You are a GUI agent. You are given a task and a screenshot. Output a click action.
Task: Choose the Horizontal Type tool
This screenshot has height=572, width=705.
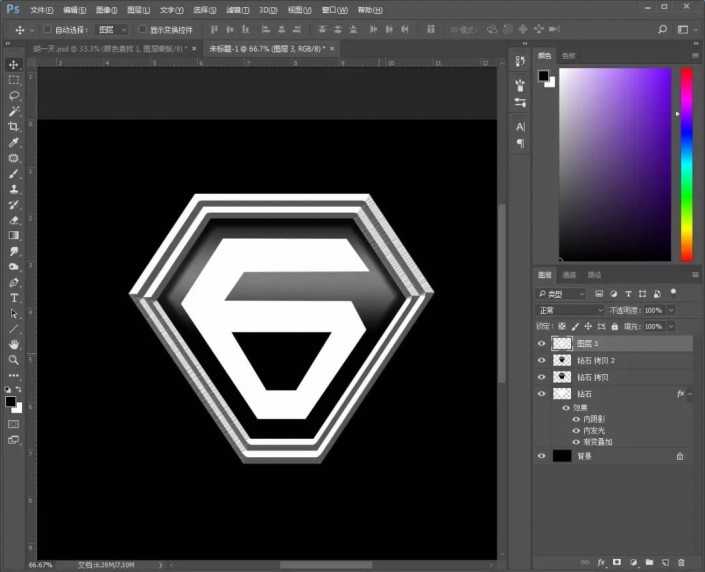14,298
